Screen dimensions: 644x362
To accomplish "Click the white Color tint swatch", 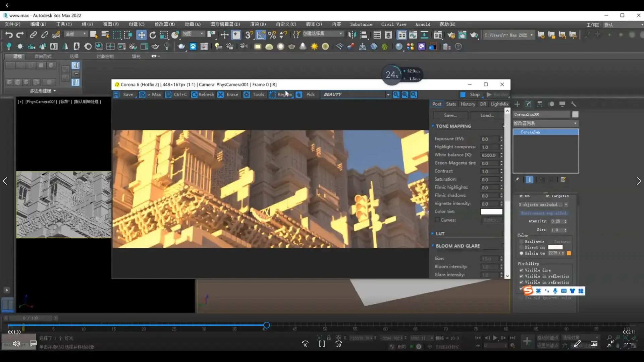I will (x=491, y=212).
